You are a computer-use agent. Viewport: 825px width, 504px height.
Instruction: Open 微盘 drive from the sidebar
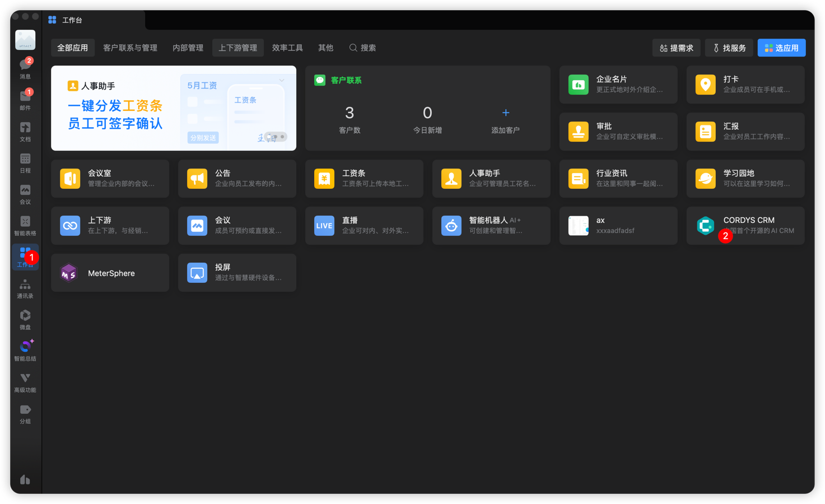(x=25, y=319)
